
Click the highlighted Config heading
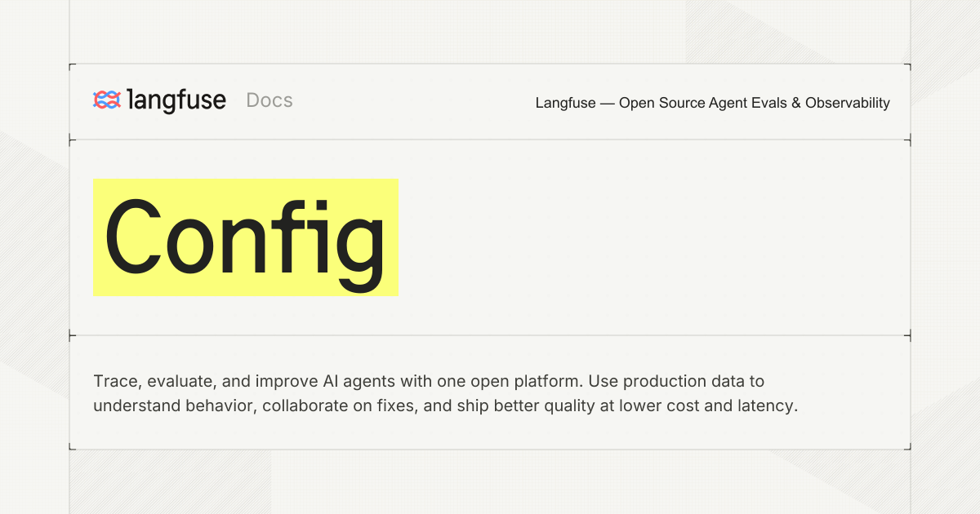[x=245, y=237]
